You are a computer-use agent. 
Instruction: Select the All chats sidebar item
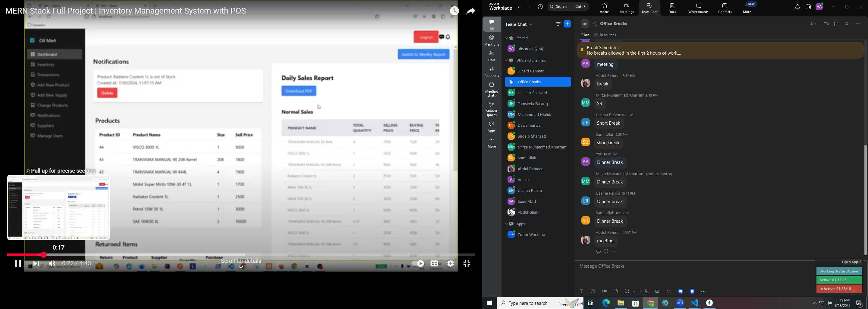click(x=492, y=25)
